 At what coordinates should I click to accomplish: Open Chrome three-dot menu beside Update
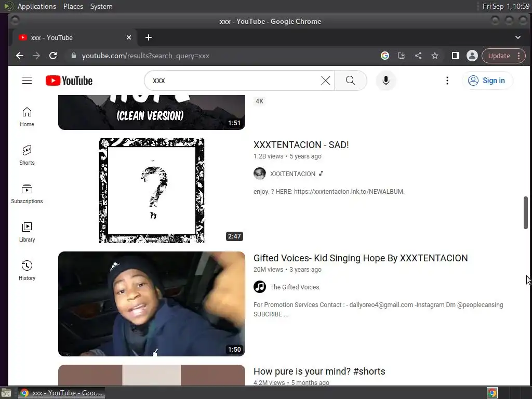519,56
